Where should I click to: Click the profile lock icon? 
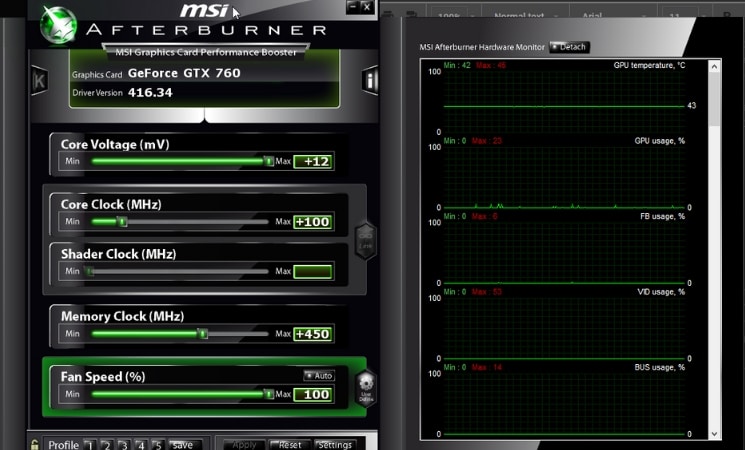point(35,445)
